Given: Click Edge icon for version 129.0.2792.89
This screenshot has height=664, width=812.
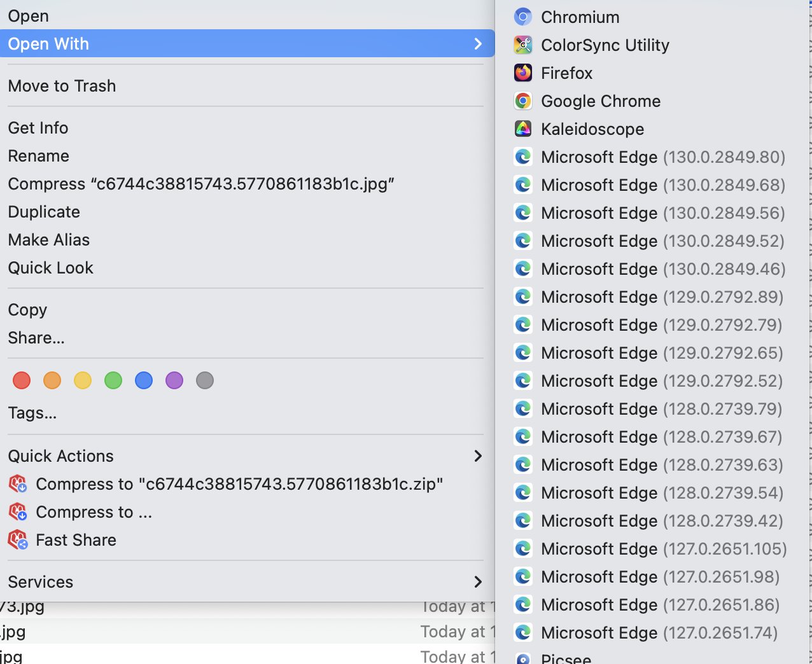Looking at the screenshot, I should coord(523,297).
